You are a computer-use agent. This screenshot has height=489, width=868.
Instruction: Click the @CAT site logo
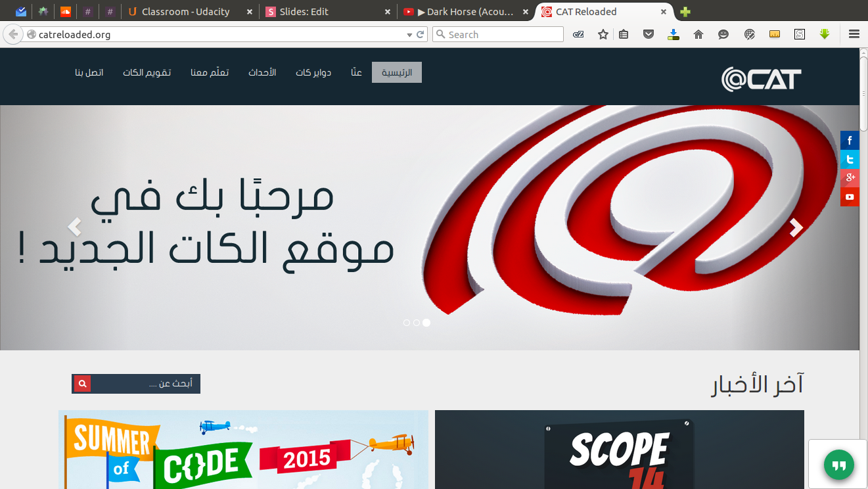(762, 80)
